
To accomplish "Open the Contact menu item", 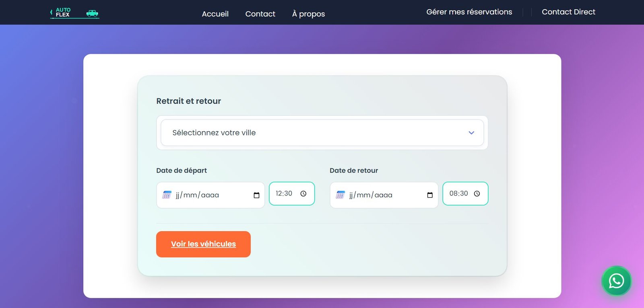I will [260, 14].
